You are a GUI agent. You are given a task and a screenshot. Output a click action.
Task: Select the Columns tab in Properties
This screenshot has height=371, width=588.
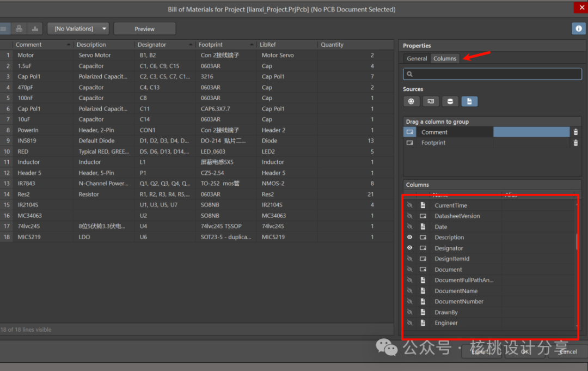(x=445, y=58)
